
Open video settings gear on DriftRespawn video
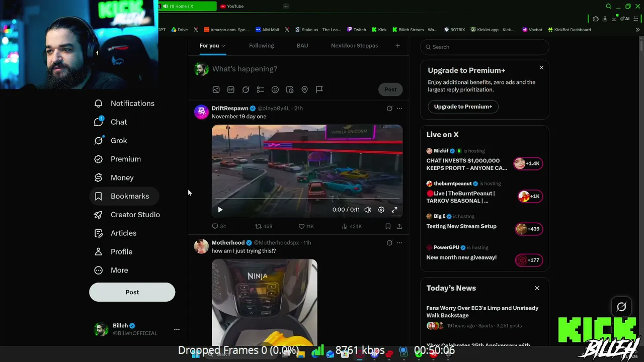click(381, 210)
